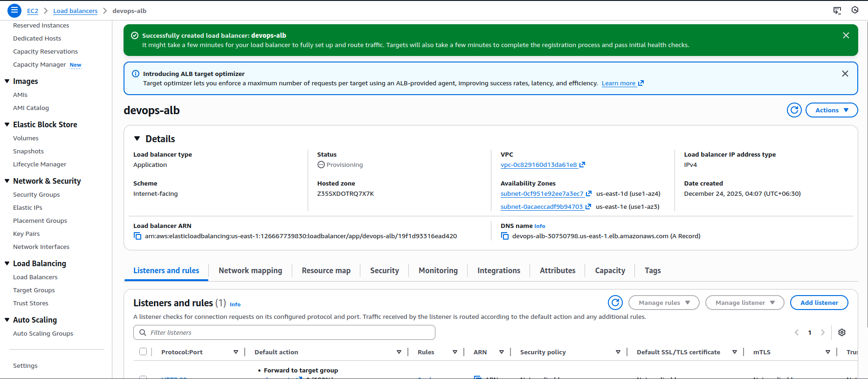Screen dimensions: 868x379
Task: Open Listeners and rules Info link
Action: [x=235, y=304]
